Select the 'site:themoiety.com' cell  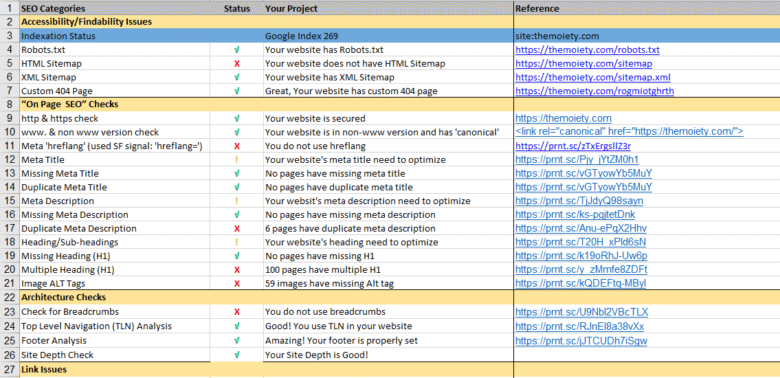tap(647, 36)
